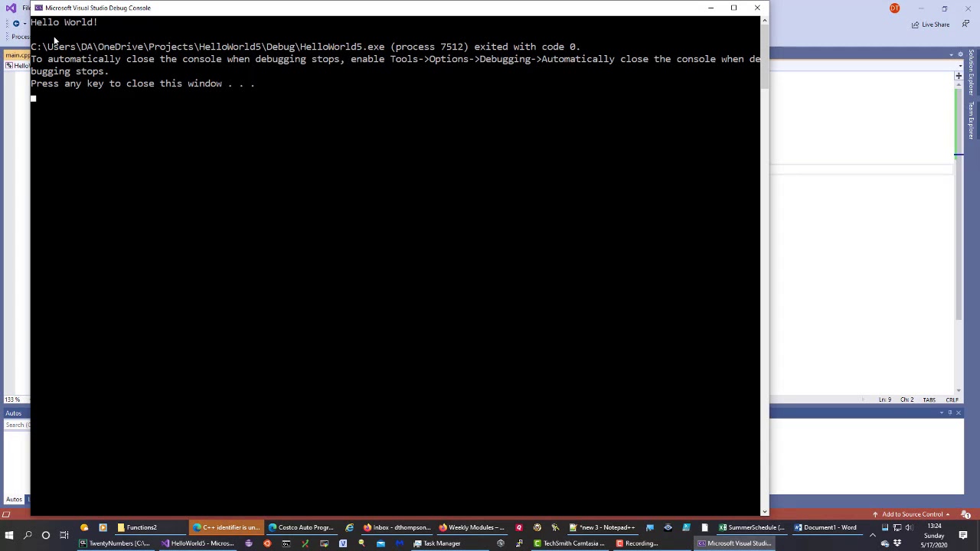
Task: Click Live Share in Visual Studio
Action: 930,24
